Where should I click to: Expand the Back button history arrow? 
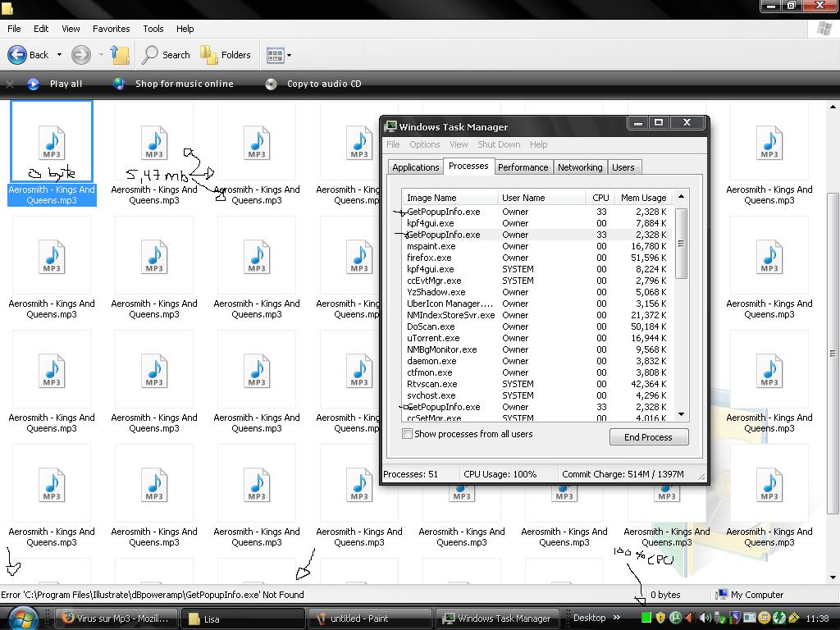57,56
